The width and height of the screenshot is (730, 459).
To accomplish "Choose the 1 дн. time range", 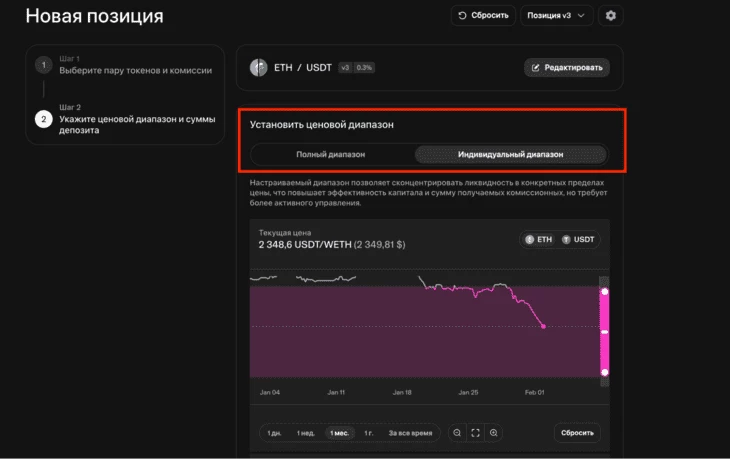I will point(274,433).
